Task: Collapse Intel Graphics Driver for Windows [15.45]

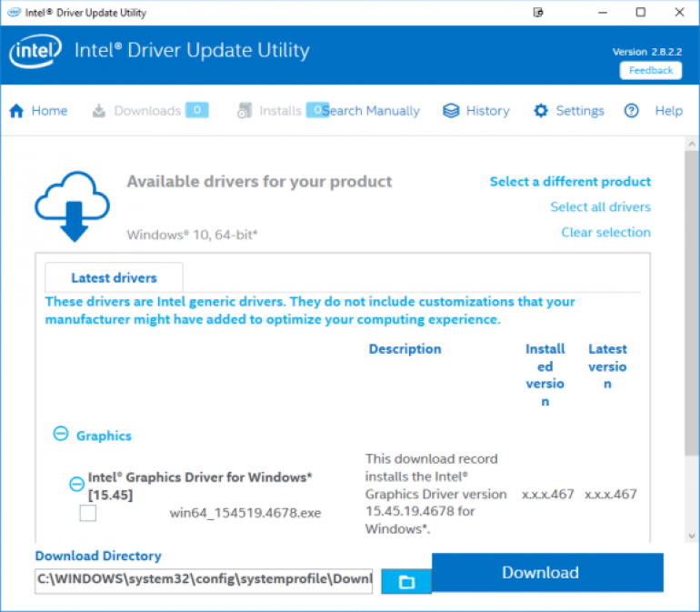Action: coord(76,484)
